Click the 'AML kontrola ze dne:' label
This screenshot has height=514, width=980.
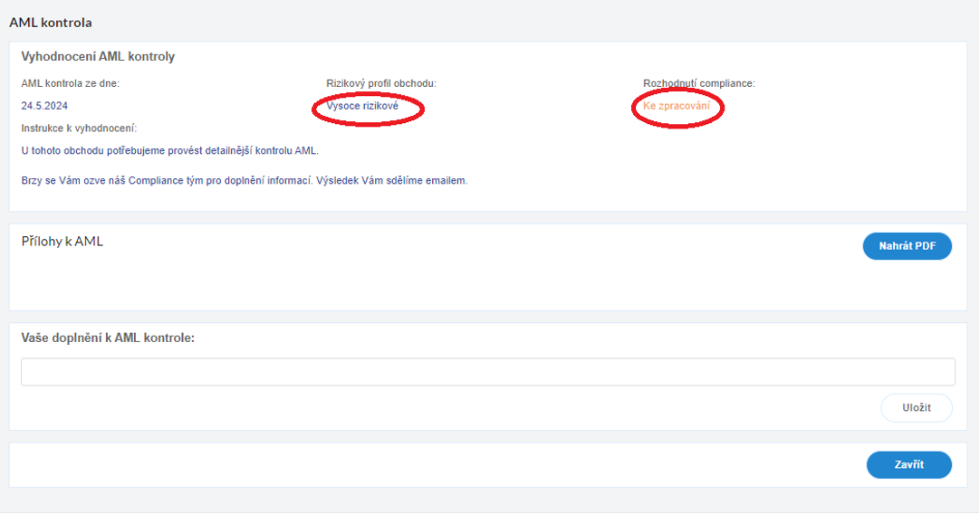pos(70,83)
